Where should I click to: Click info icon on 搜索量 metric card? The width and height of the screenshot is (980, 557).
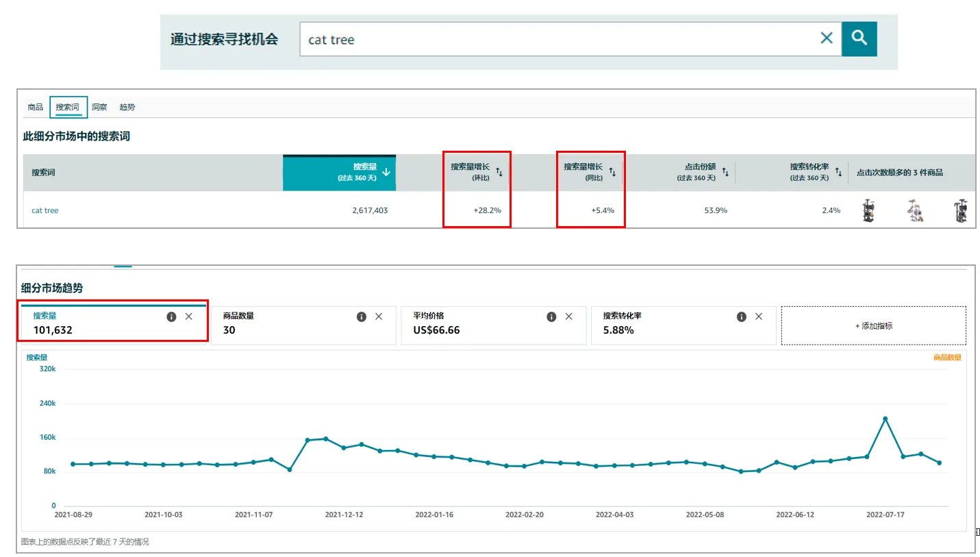[171, 317]
